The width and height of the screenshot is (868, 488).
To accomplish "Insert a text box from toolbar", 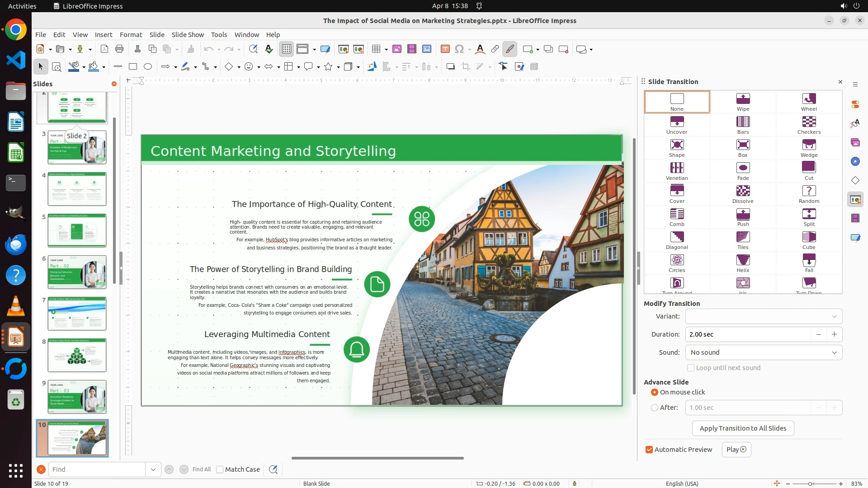I will 445,49.
